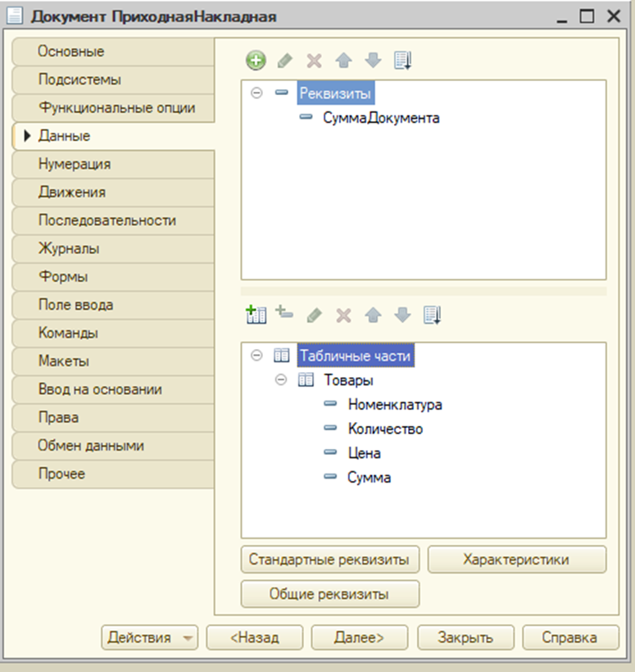This screenshot has width=635, height=672.
Task: Edit attribute with pencil in upper toolbar
Action: click(285, 61)
